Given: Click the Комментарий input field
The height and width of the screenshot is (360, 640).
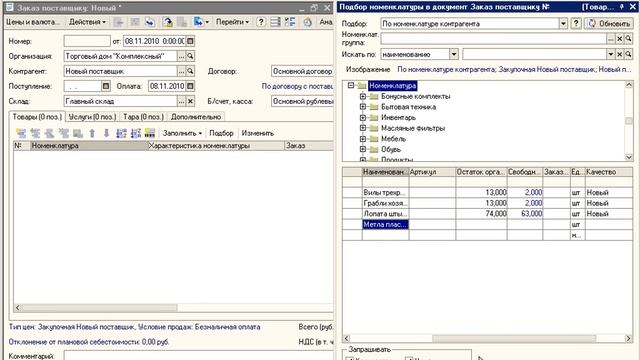Looking at the screenshot, I should coord(198,356).
